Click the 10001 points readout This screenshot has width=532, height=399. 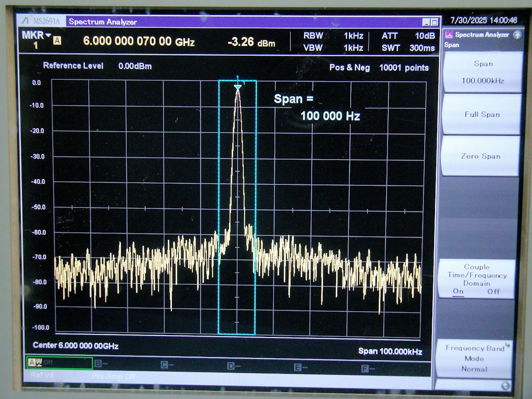click(404, 68)
